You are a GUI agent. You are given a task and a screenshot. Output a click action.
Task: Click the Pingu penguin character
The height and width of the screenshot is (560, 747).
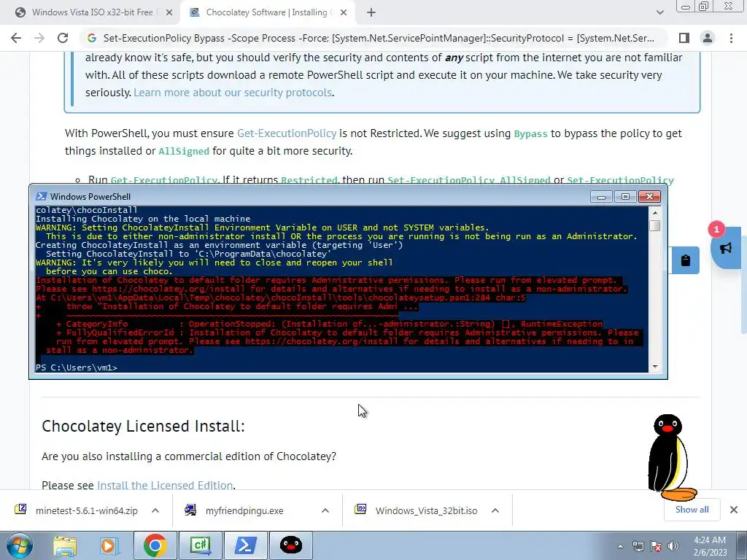point(672,458)
